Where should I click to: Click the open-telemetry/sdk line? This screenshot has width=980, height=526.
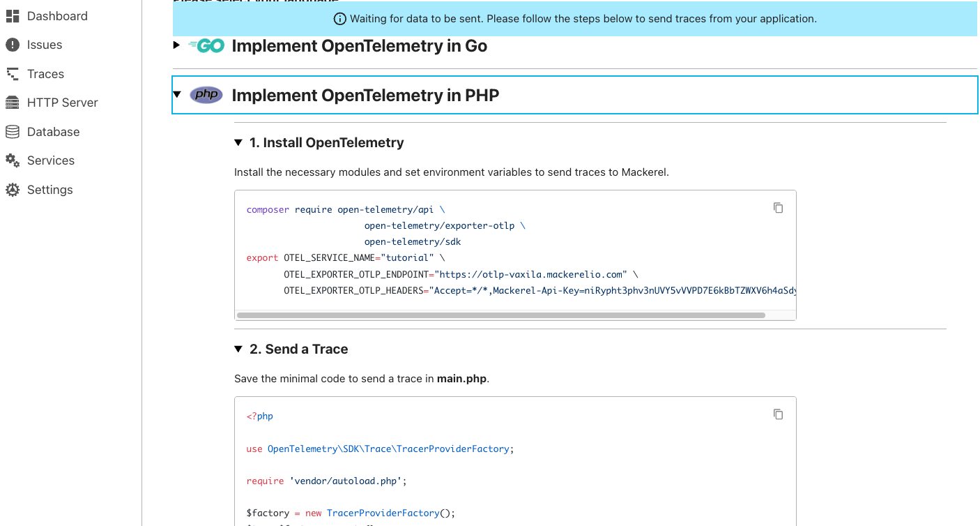tap(413, 242)
